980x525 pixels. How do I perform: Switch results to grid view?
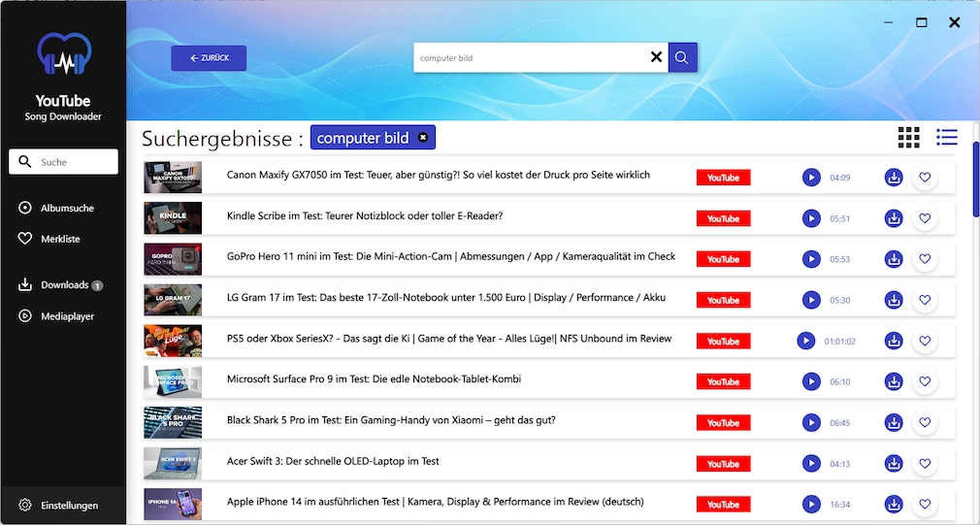pos(908,138)
